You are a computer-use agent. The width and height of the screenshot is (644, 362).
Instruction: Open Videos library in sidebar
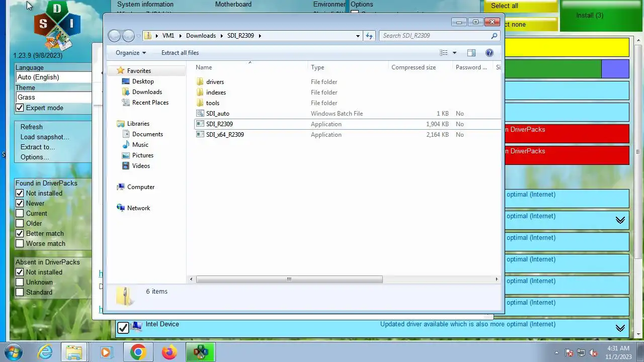click(x=141, y=166)
